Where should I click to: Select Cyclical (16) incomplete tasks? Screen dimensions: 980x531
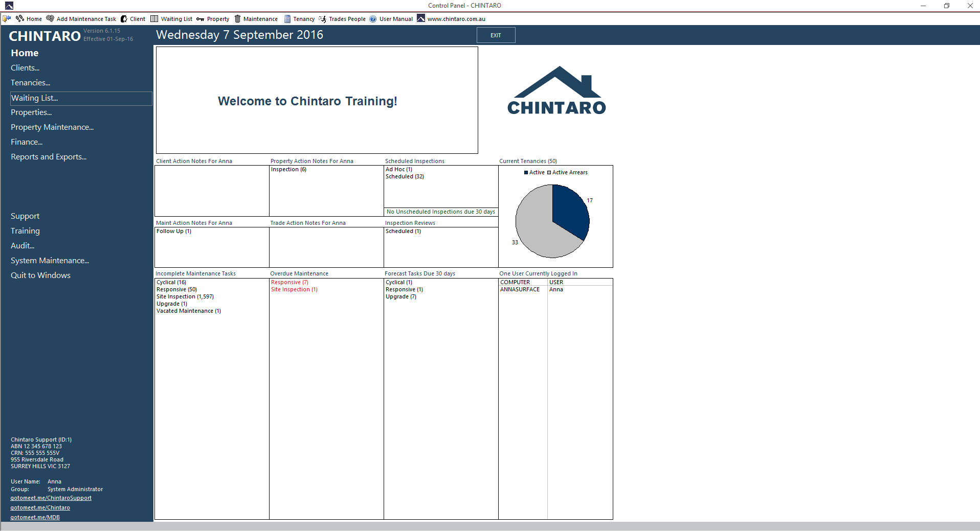tap(171, 283)
